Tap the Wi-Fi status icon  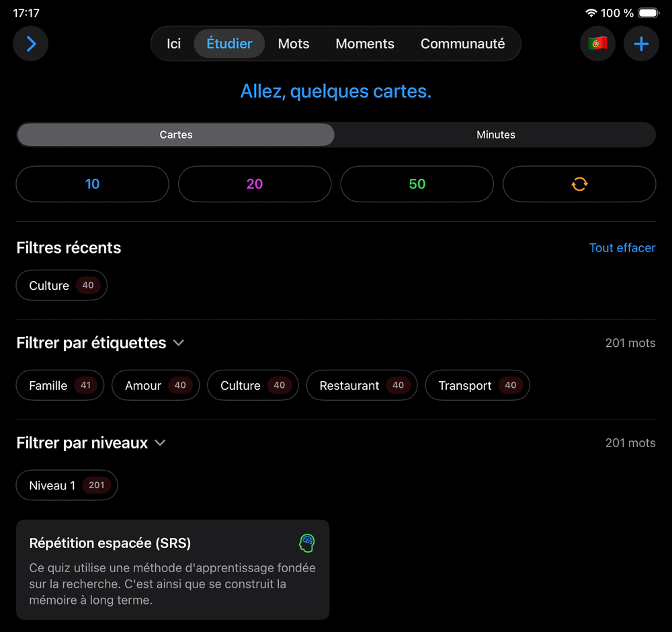coord(591,13)
